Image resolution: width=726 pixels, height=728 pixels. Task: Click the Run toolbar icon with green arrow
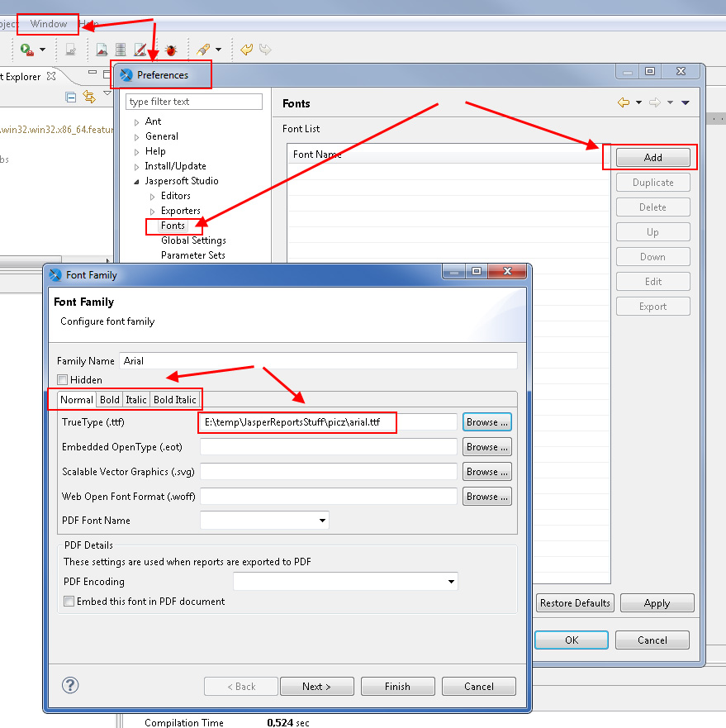point(27,50)
